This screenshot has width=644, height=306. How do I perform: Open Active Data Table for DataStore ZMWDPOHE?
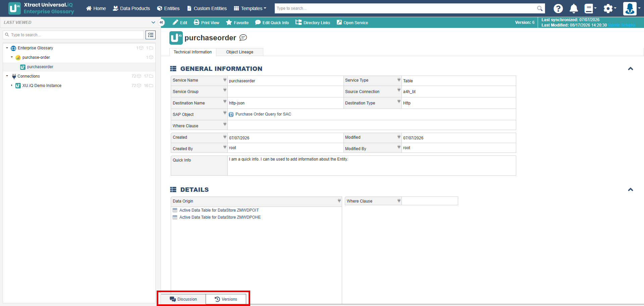220,217
